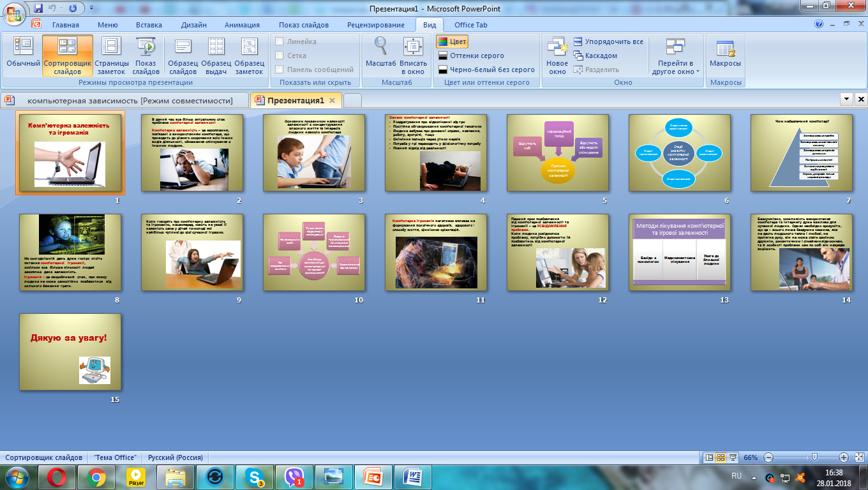
Task: Expand Перейти в другое окно dropdown
Action: 675,55
